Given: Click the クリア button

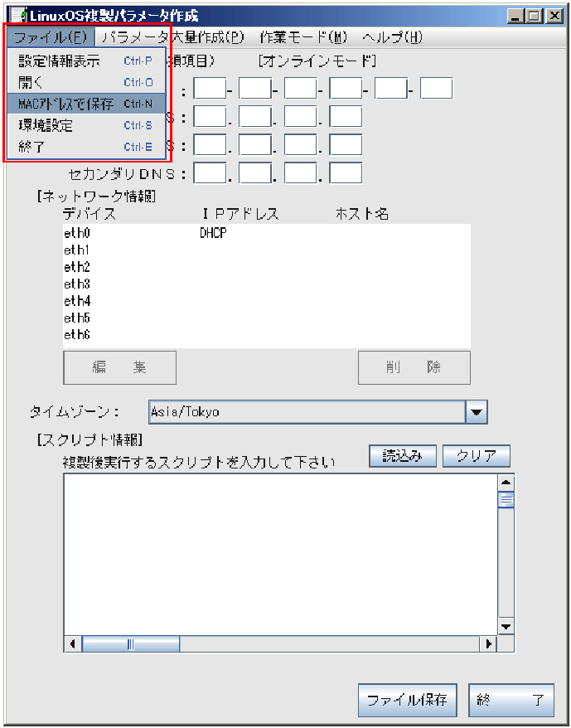Looking at the screenshot, I should pyautogui.click(x=477, y=456).
